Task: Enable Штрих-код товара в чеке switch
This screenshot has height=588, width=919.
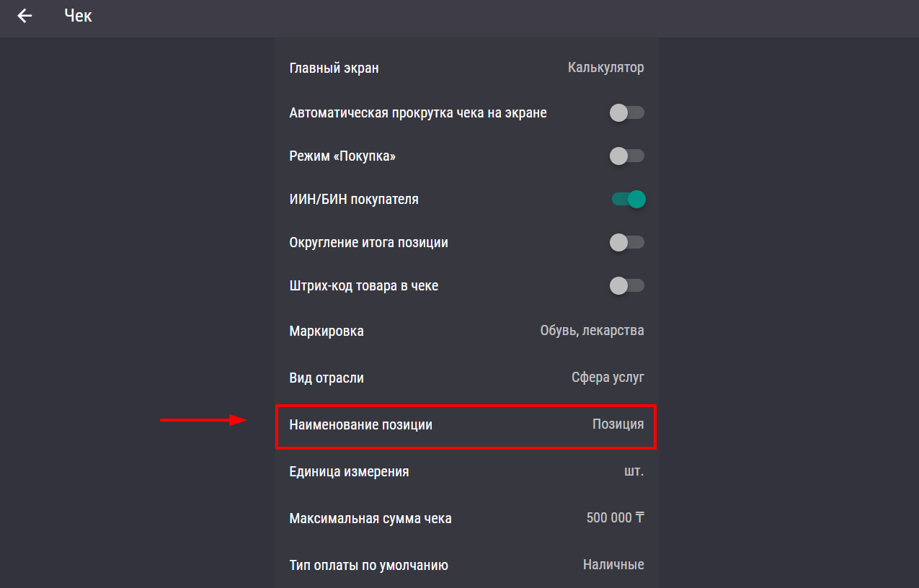Action: (627, 285)
